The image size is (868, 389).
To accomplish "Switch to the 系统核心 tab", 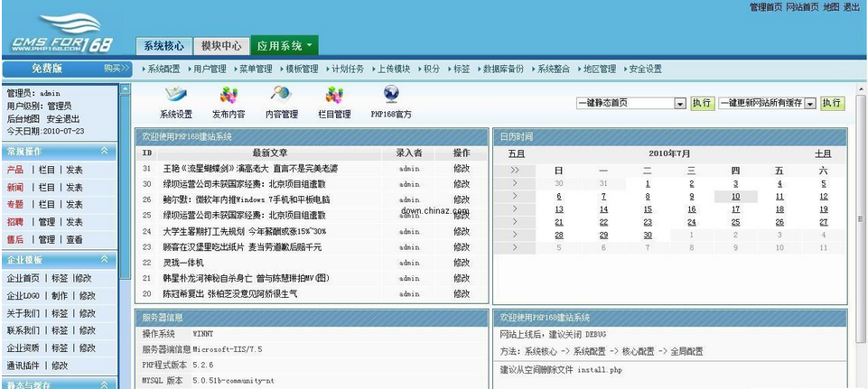I will (x=163, y=46).
